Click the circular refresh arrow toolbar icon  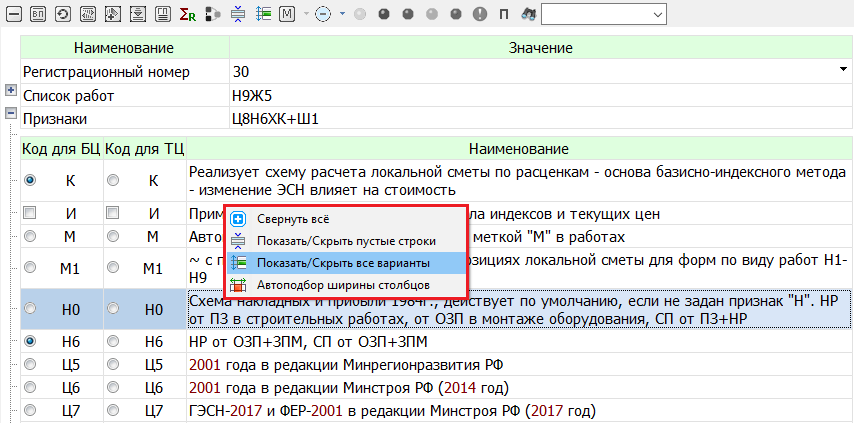(63, 14)
